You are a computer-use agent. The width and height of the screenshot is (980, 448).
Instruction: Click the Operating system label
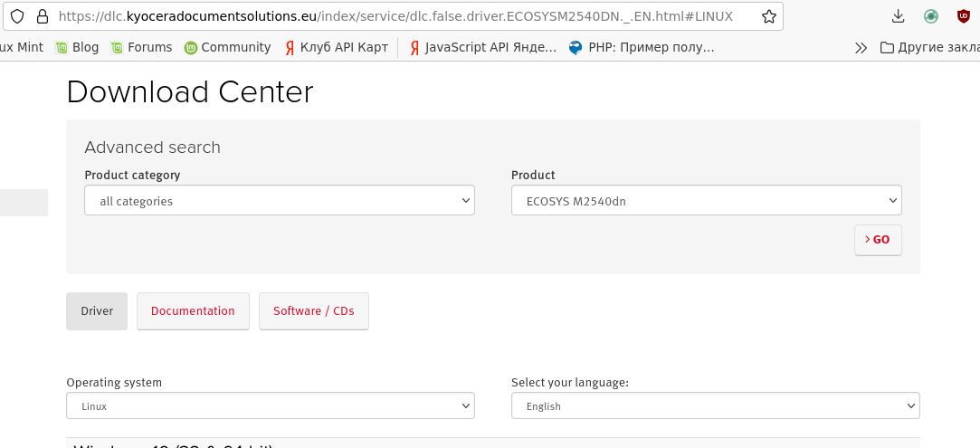(x=114, y=383)
